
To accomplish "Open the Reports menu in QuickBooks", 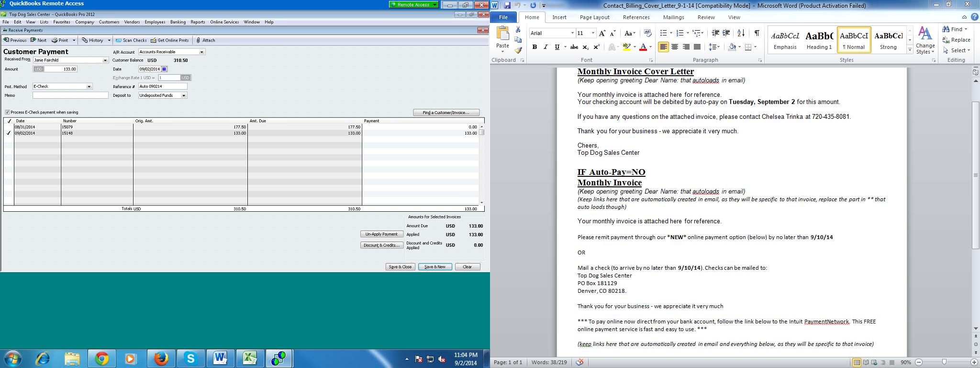I will pos(198,22).
